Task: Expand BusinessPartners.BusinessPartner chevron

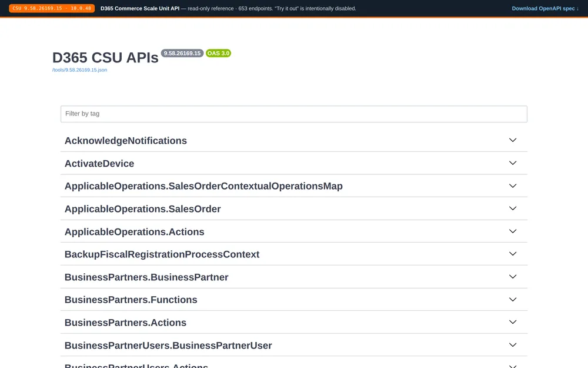Action: [513, 277]
